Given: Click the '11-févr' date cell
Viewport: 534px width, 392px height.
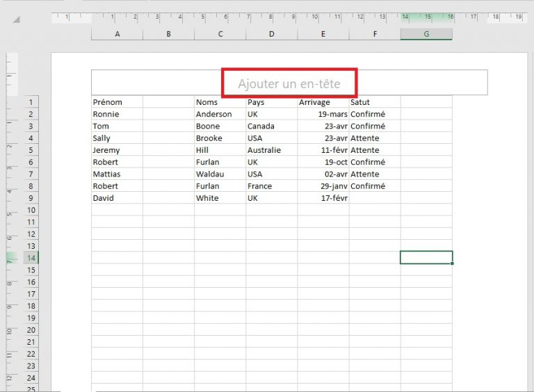Looking at the screenshot, I should click(x=323, y=150).
